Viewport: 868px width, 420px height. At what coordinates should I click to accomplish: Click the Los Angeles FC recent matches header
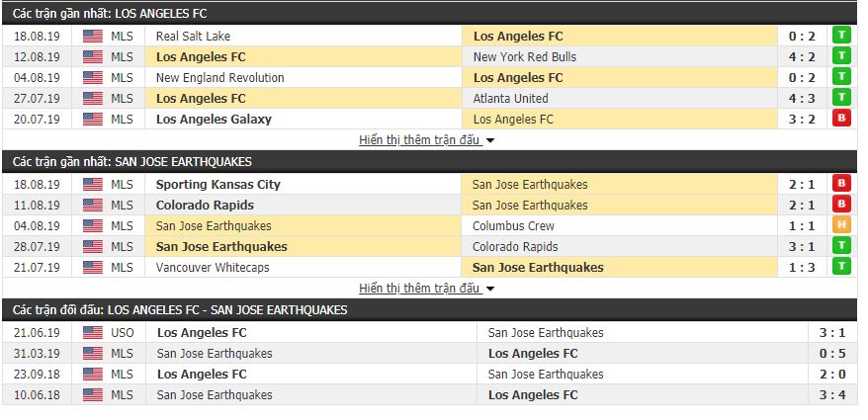click(x=111, y=14)
